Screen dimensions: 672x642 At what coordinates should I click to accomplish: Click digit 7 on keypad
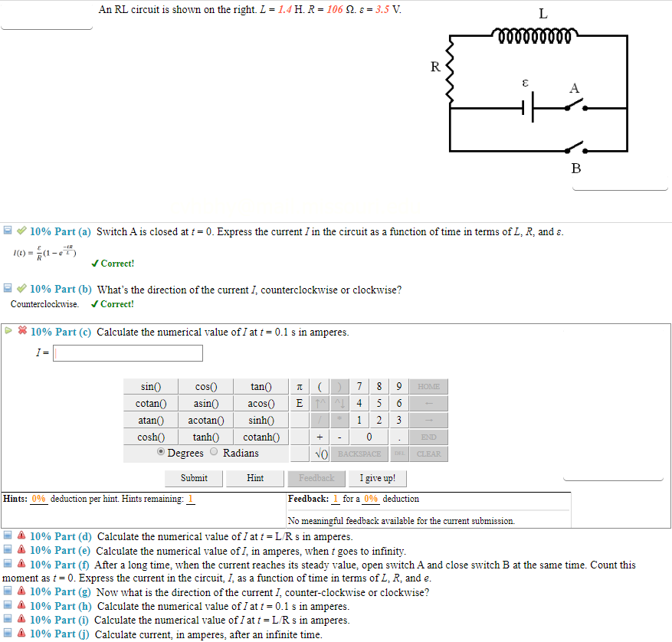359,387
